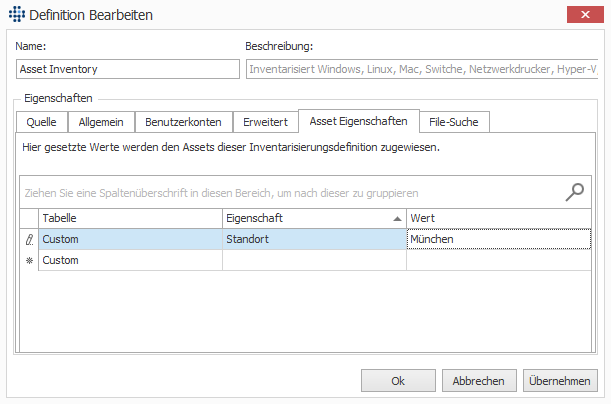Screen dimensions: 611x404
Task: Click the Abbrechen button
Action: 479,381
